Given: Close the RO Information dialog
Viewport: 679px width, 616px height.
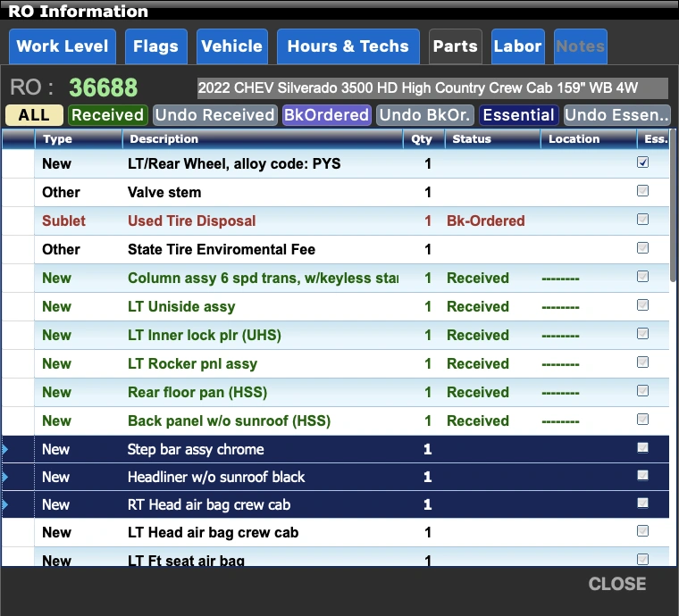Looking at the screenshot, I should [616, 584].
